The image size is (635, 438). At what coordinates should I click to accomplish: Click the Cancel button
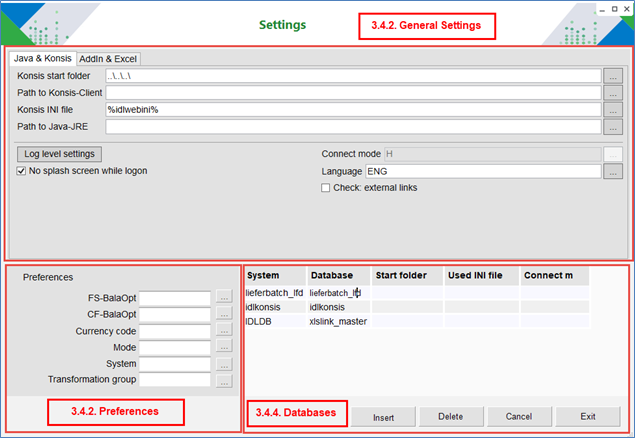[x=519, y=417]
